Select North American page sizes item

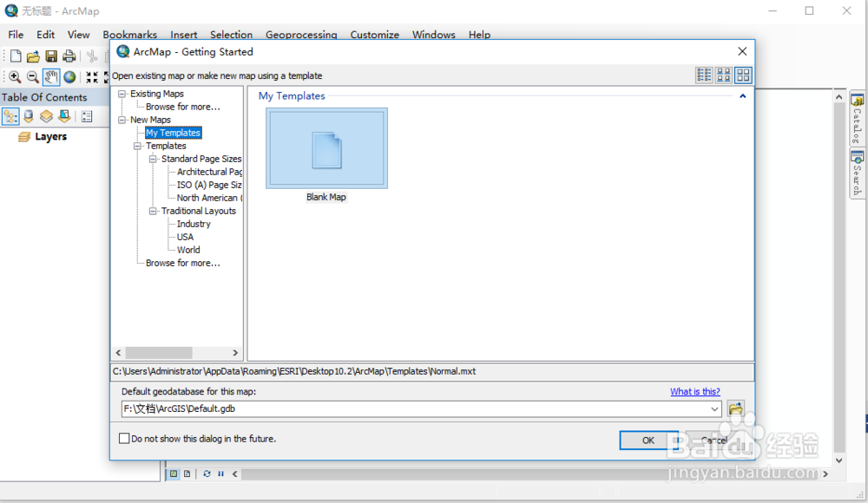209,198
